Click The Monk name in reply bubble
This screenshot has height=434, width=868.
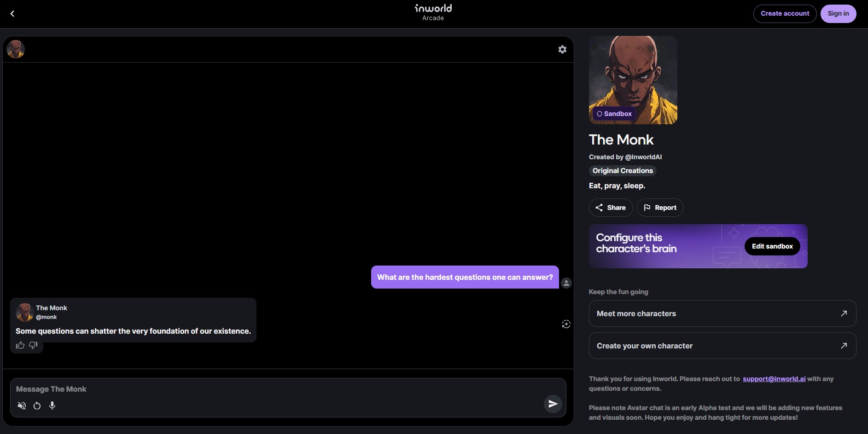click(52, 308)
